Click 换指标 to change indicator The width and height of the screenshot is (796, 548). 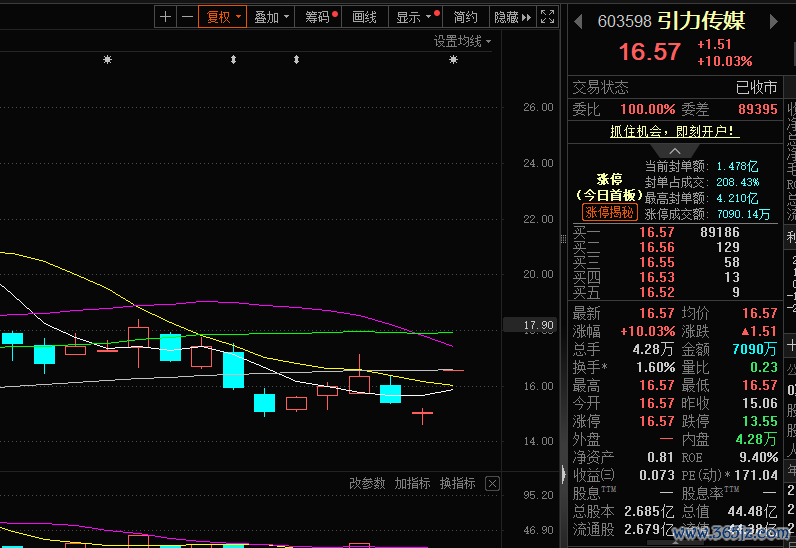point(457,483)
